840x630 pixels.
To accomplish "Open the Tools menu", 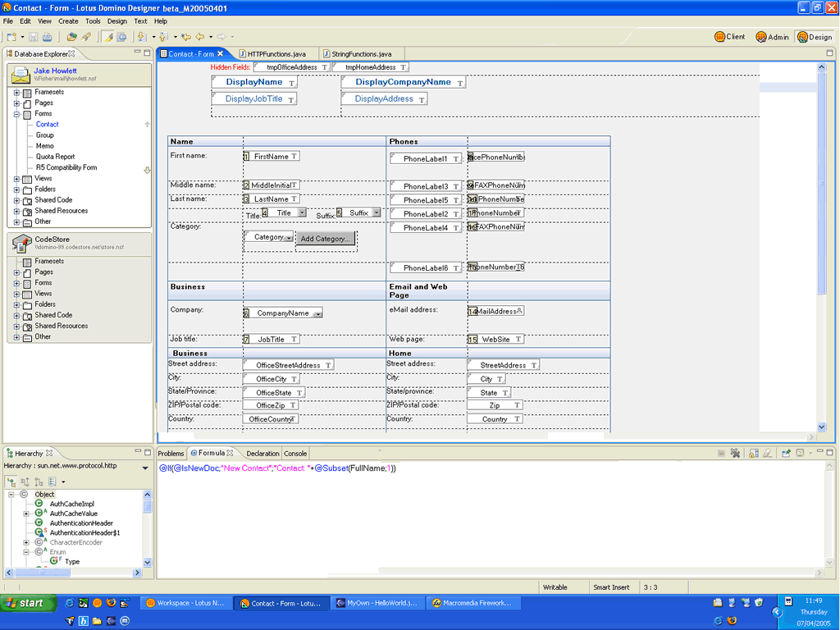I will coord(93,21).
